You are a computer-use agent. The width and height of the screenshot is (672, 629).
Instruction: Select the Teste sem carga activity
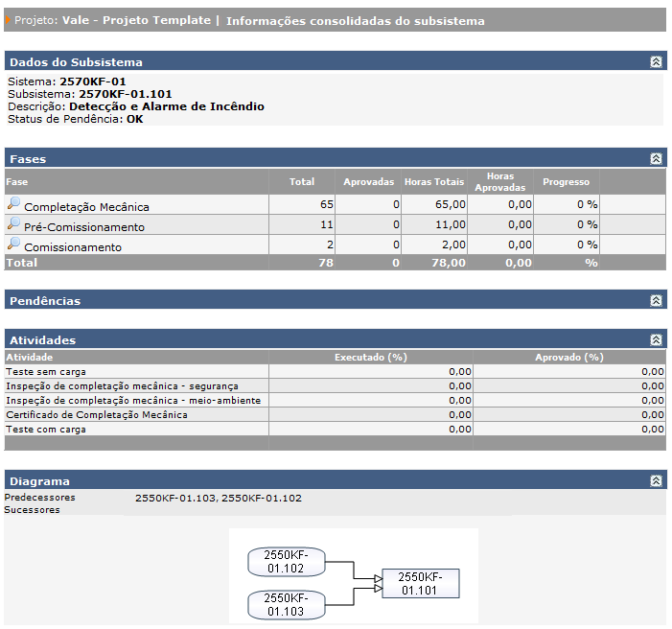pyautogui.click(x=46, y=372)
